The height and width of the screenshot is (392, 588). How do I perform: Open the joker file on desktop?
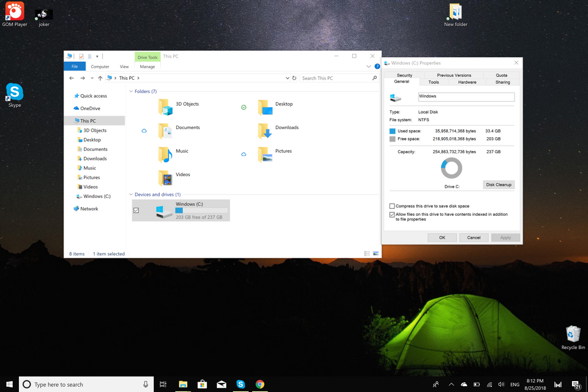coord(44,18)
